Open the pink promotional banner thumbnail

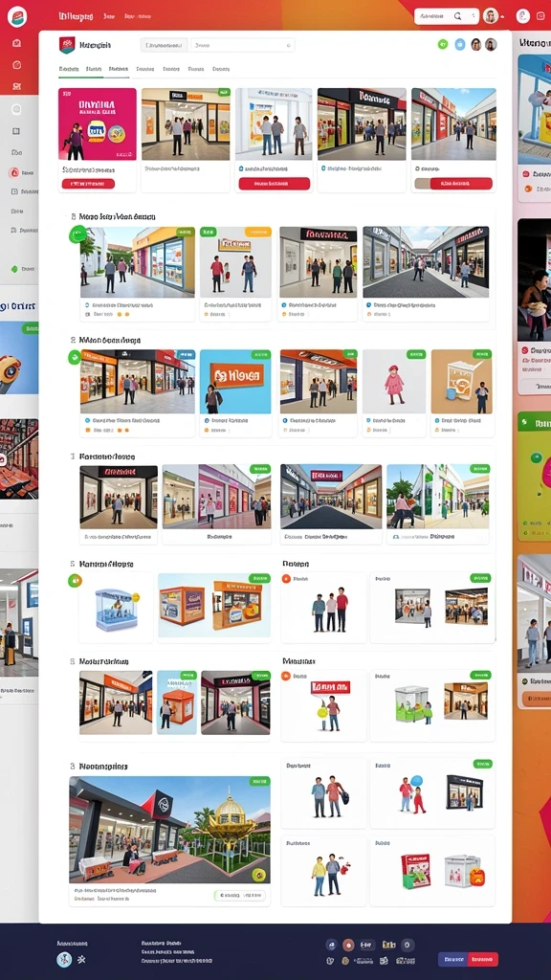[x=98, y=123]
